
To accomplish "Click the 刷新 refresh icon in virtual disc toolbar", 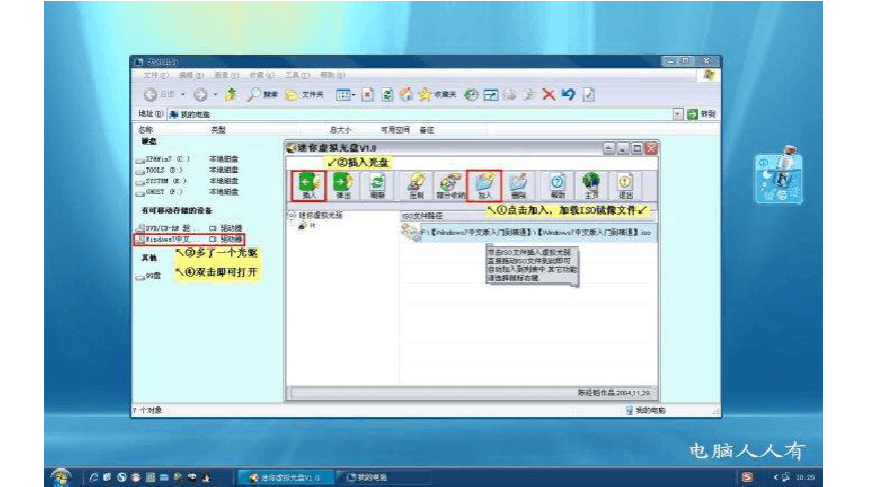I will [x=378, y=185].
